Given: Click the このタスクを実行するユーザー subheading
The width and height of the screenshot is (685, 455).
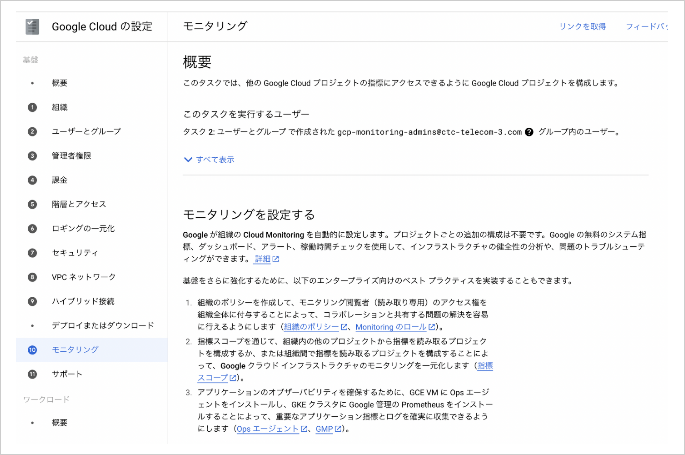Looking at the screenshot, I should pyautogui.click(x=246, y=114).
